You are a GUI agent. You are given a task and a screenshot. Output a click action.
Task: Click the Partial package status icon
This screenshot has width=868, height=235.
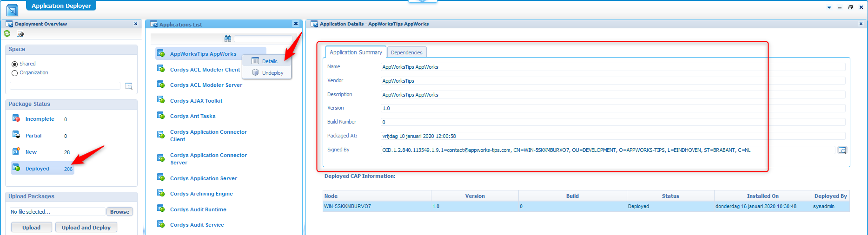click(16, 135)
